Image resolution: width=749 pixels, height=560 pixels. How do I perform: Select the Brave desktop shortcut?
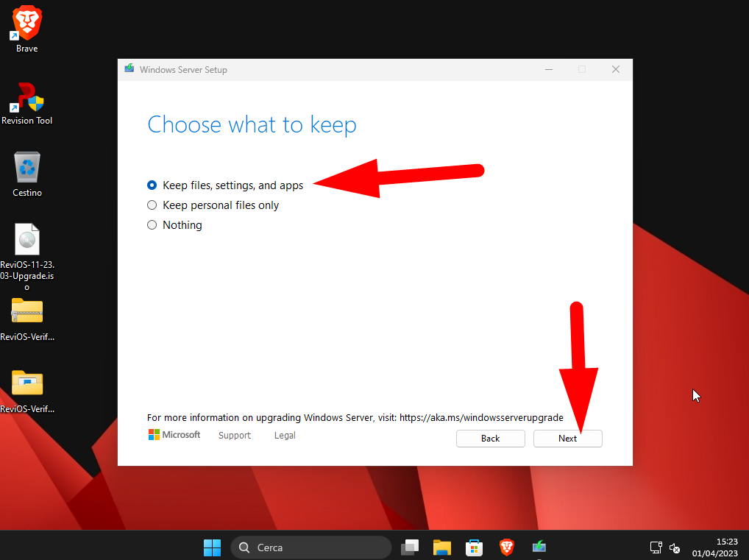[26, 29]
